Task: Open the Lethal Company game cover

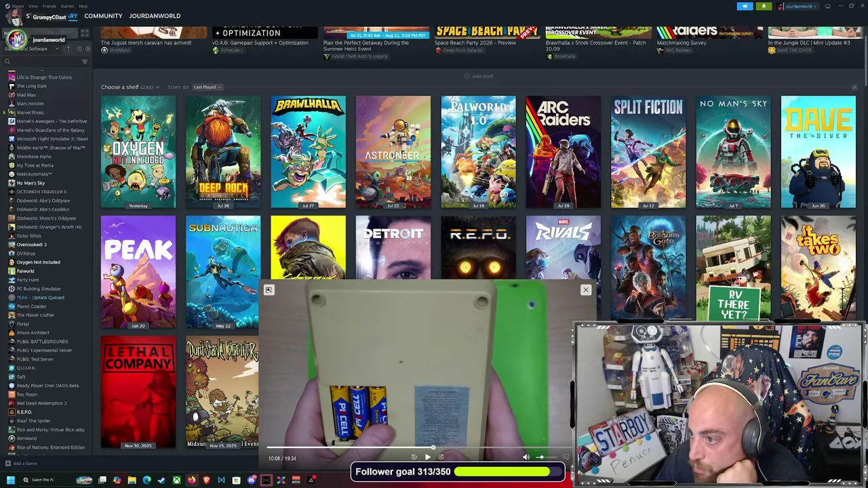Action: pos(138,392)
